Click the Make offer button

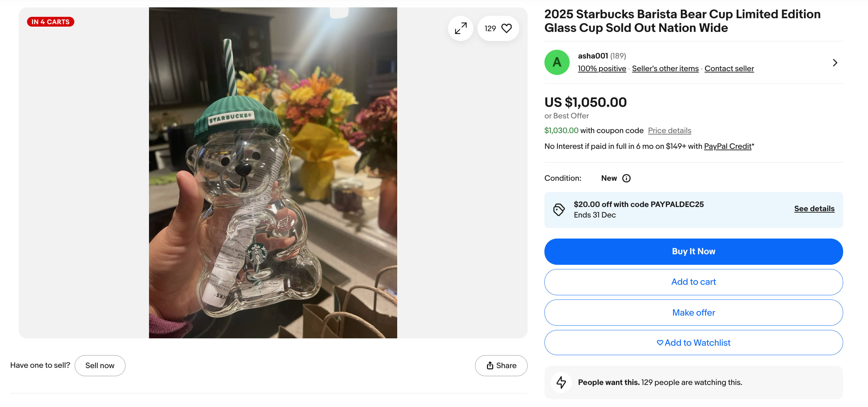[693, 312]
